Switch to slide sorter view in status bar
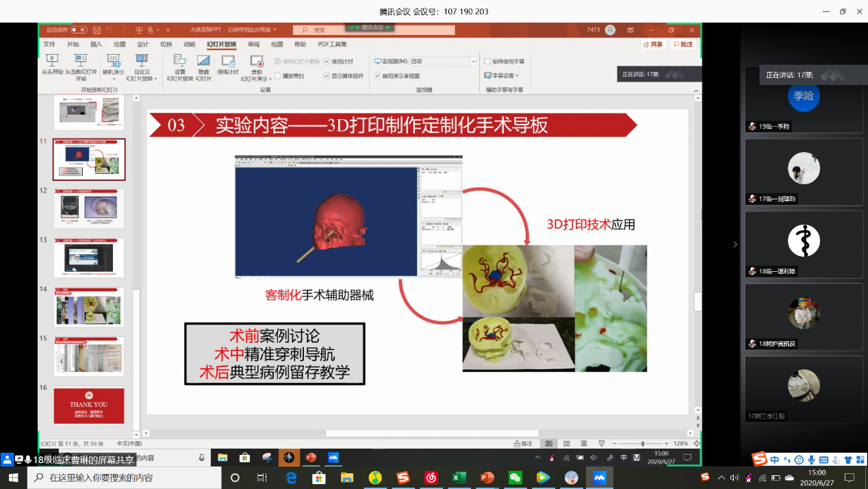 pos(566,444)
